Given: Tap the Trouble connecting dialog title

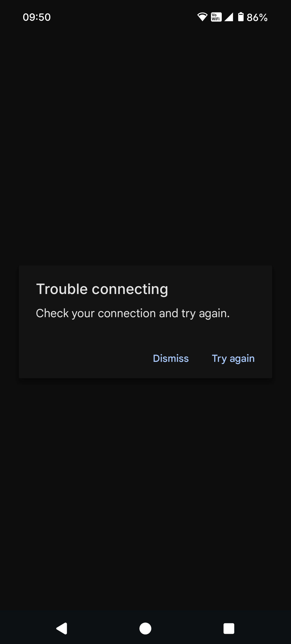Looking at the screenshot, I should pyautogui.click(x=102, y=289).
